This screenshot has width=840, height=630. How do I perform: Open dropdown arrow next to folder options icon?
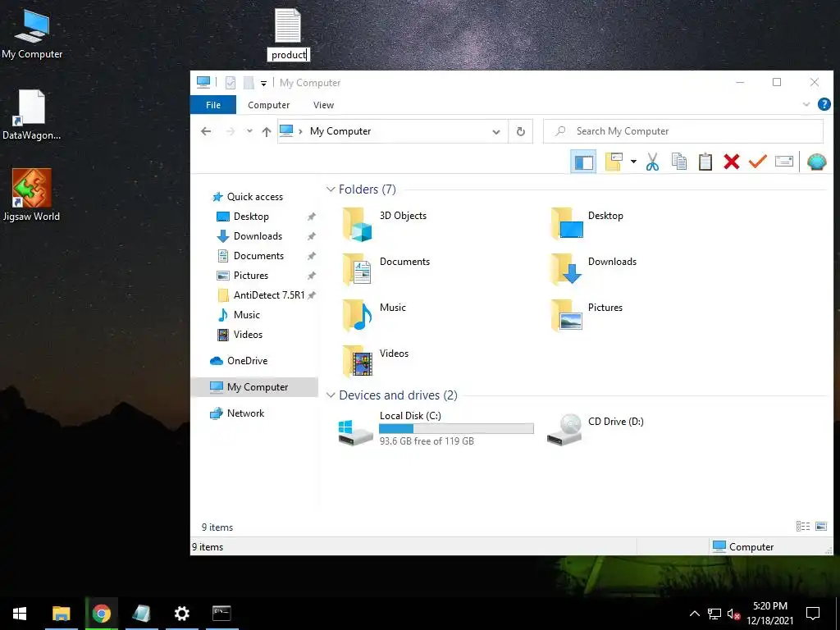point(633,162)
